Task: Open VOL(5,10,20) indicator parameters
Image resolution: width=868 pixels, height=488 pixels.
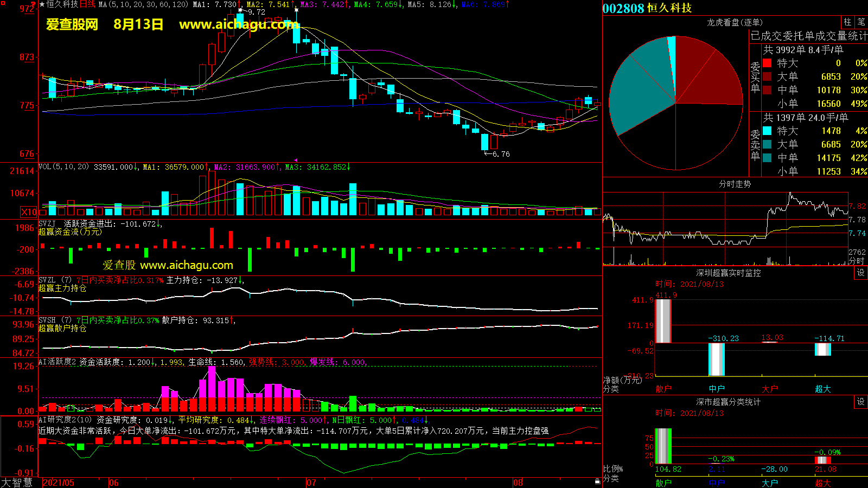Action: click(63, 167)
